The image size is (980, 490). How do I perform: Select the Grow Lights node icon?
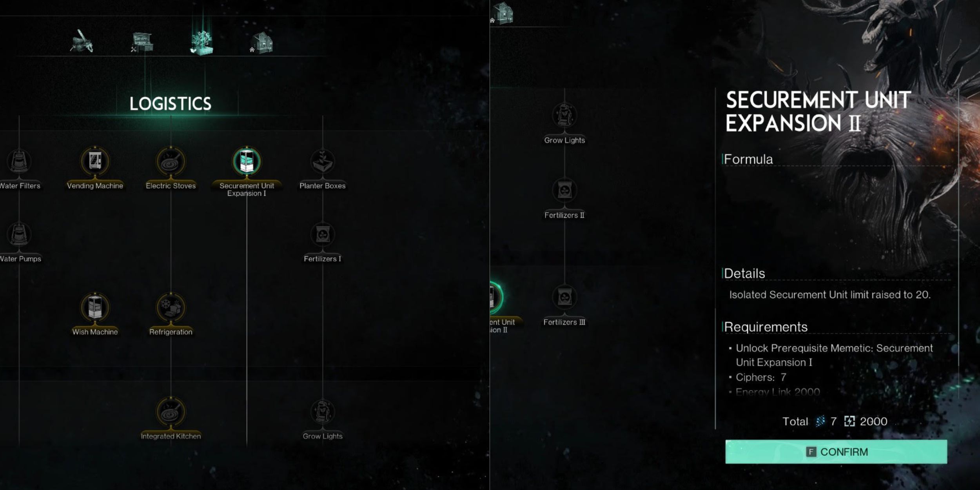[x=323, y=411]
